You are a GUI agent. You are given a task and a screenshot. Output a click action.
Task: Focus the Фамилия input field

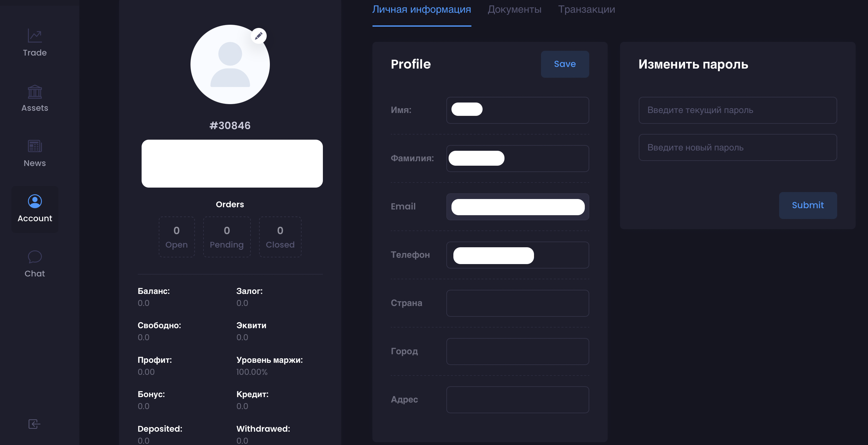pyautogui.click(x=517, y=158)
